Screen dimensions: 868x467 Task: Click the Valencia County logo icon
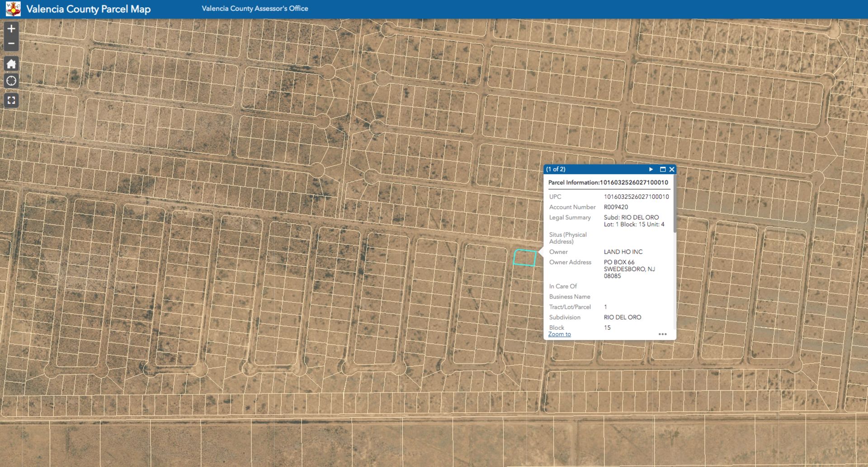pos(13,9)
